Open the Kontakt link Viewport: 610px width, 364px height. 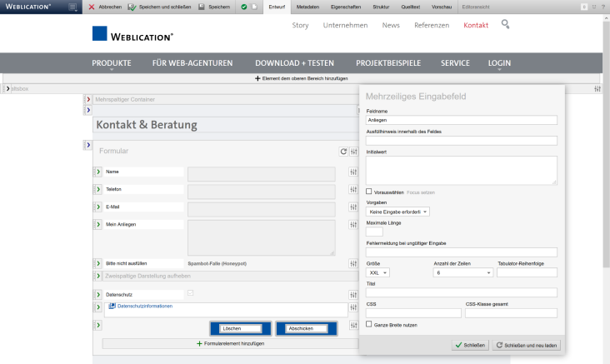pos(476,25)
